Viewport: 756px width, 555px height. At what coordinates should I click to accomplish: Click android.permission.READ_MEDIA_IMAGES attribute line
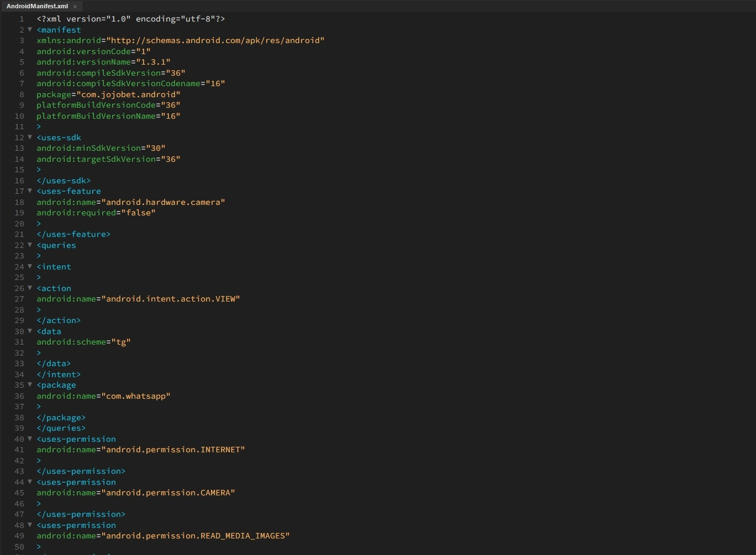click(x=163, y=536)
